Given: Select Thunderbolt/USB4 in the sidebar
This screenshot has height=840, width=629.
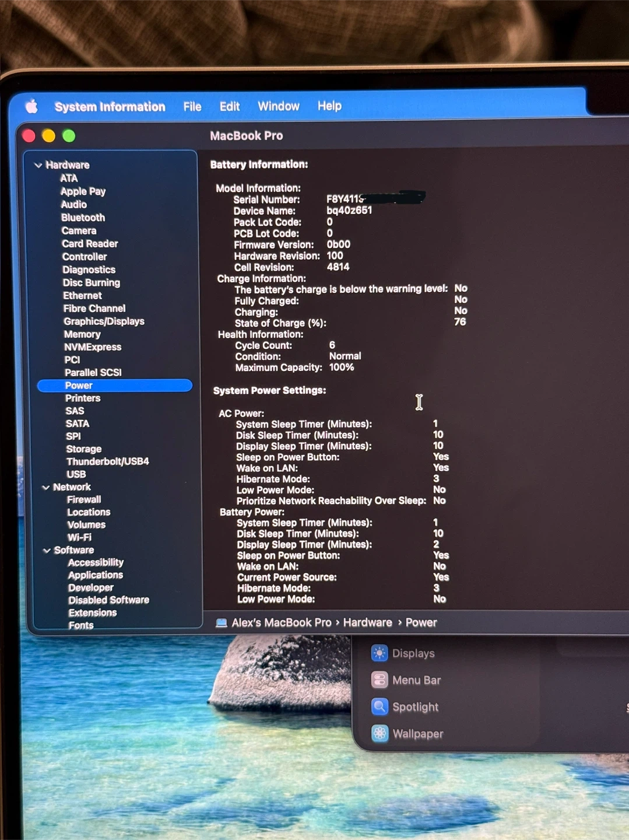Looking at the screenshot, I should click(107, 461).
